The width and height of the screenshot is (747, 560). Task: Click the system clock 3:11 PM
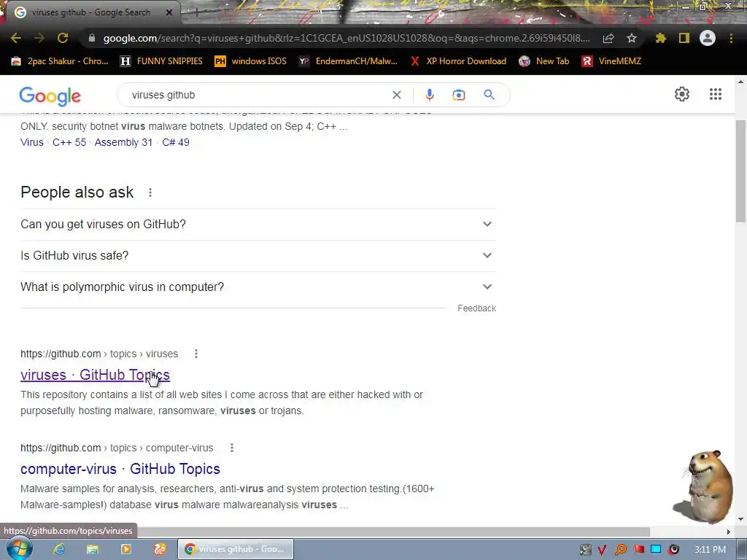710,550
